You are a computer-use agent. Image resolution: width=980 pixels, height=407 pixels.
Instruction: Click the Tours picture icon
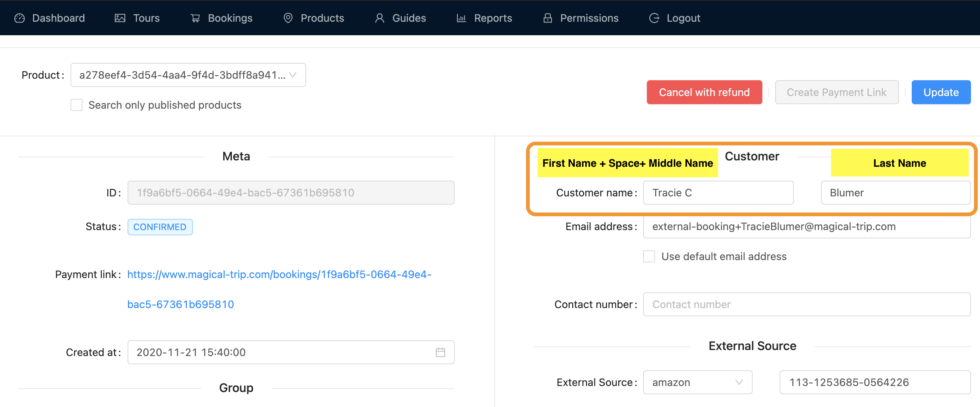(x=120, y=18)
